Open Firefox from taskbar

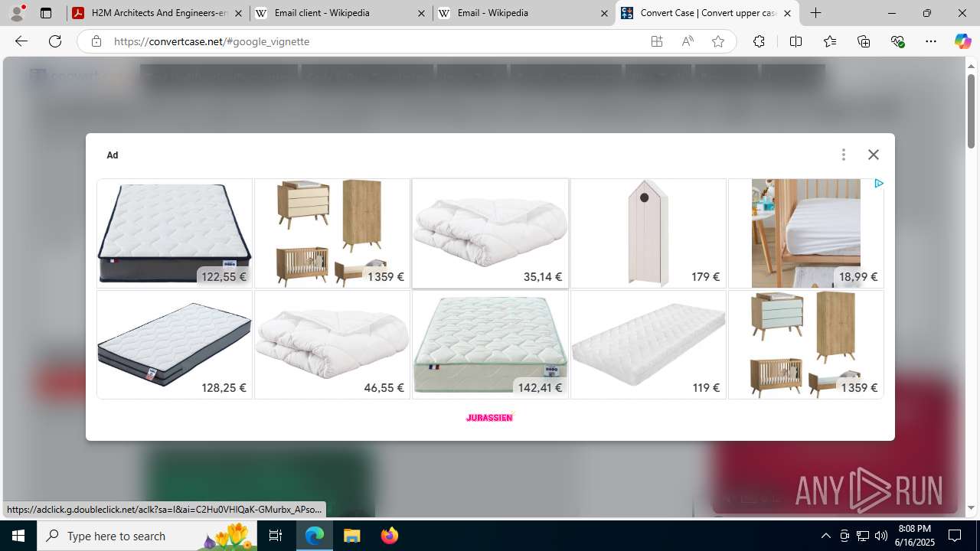pos(389,536)
